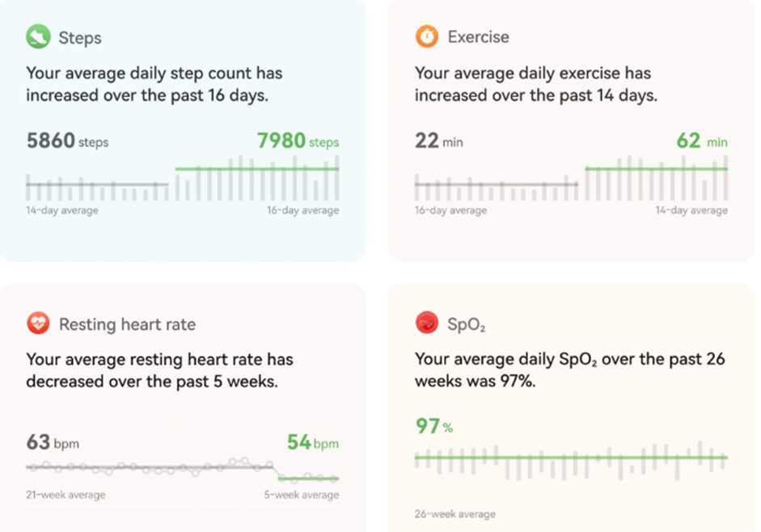Click the exercise 14-day green bar chart

tap(656, 179)
